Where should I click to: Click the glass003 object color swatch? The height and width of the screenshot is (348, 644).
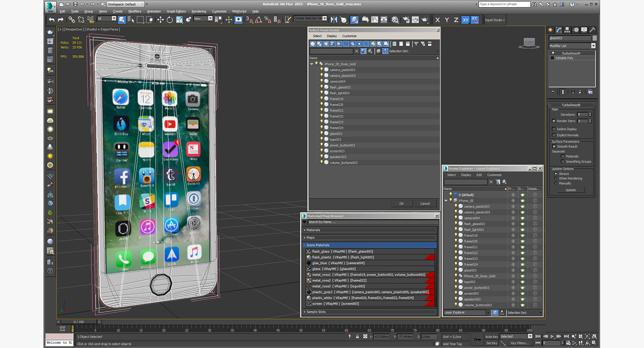point(594,38)
